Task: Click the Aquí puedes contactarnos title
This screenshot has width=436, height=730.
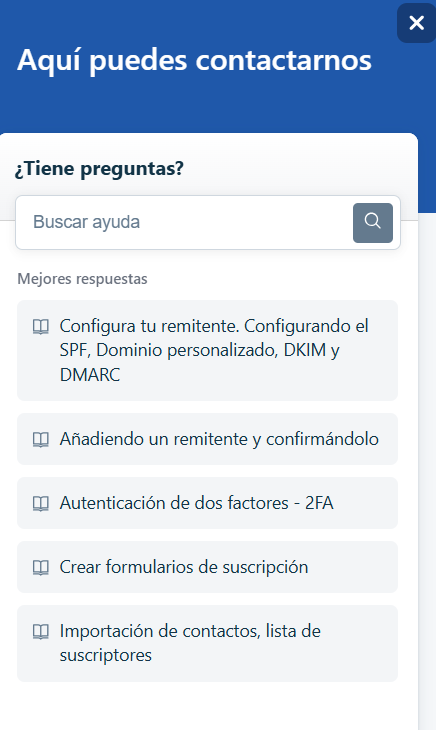Action: click(x=194, y=61)
